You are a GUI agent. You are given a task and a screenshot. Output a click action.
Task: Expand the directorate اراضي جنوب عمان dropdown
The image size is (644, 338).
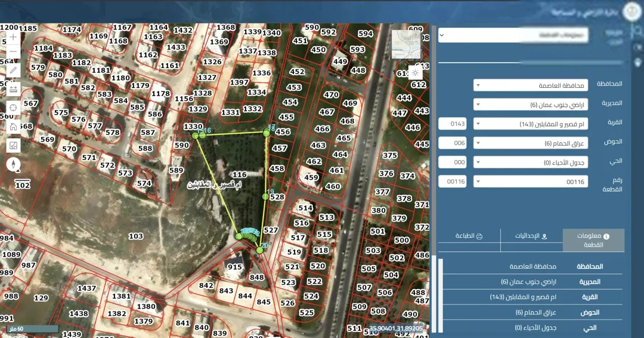(x=531, y=105)
